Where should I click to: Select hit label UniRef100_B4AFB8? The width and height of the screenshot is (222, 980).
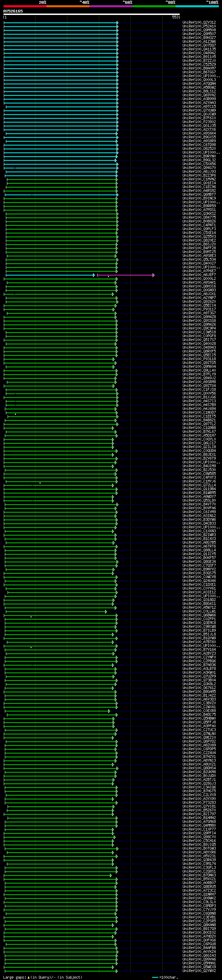[x=199, y=948]
